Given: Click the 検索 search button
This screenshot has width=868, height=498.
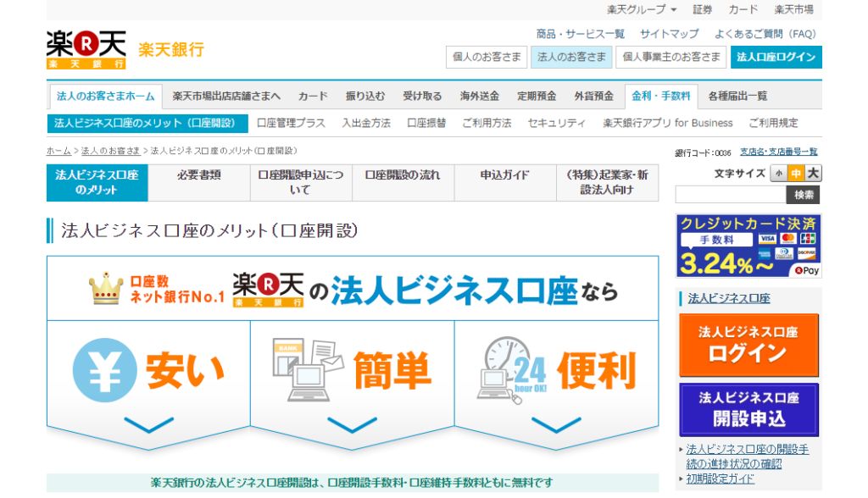Looking at the screenshot, I should click(x=803, y=195).
